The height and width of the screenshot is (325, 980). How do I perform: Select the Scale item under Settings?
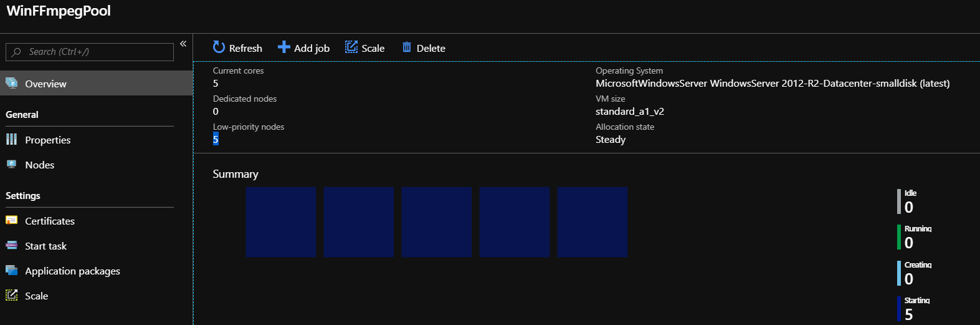(x=36, y=296)
